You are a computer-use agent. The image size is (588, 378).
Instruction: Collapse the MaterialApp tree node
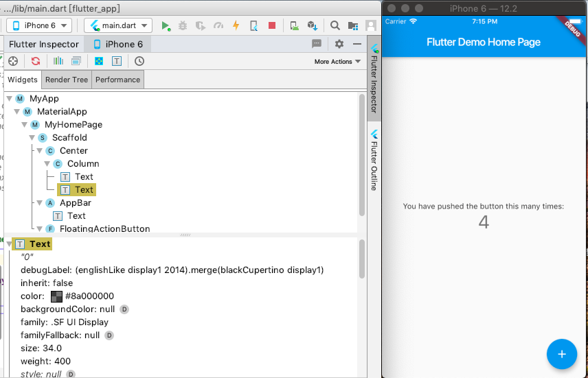(17, 112)
